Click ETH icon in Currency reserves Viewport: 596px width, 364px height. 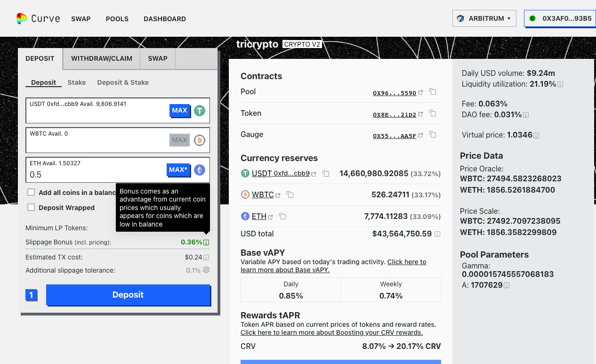coord(245,216)
